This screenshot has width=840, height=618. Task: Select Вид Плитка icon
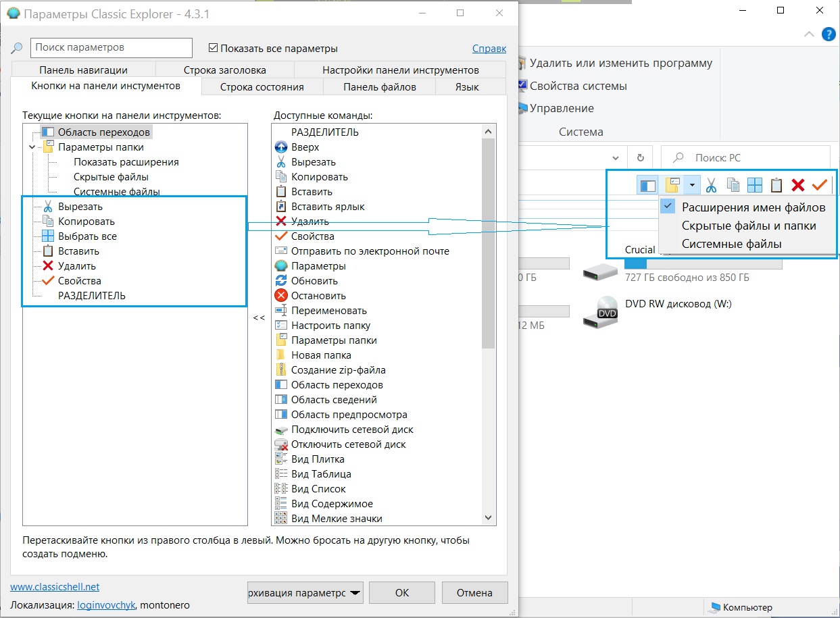pyautogui.click(x=281, y=459)
